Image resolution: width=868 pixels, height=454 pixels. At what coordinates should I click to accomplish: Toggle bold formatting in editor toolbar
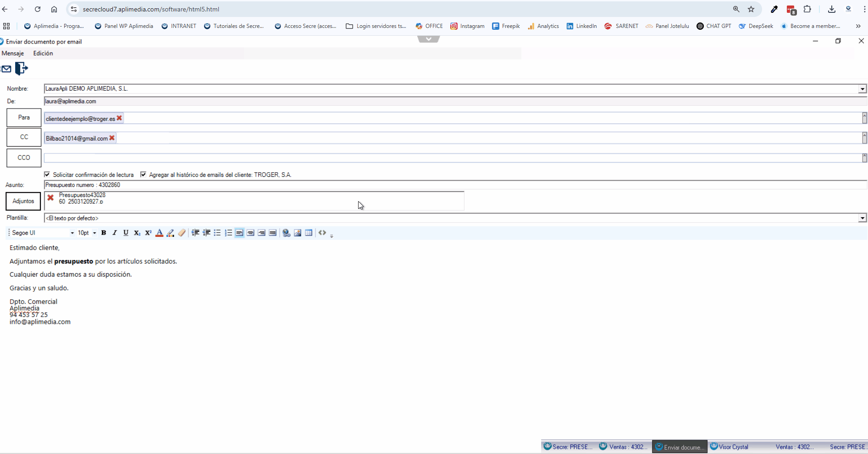[104, 233]
